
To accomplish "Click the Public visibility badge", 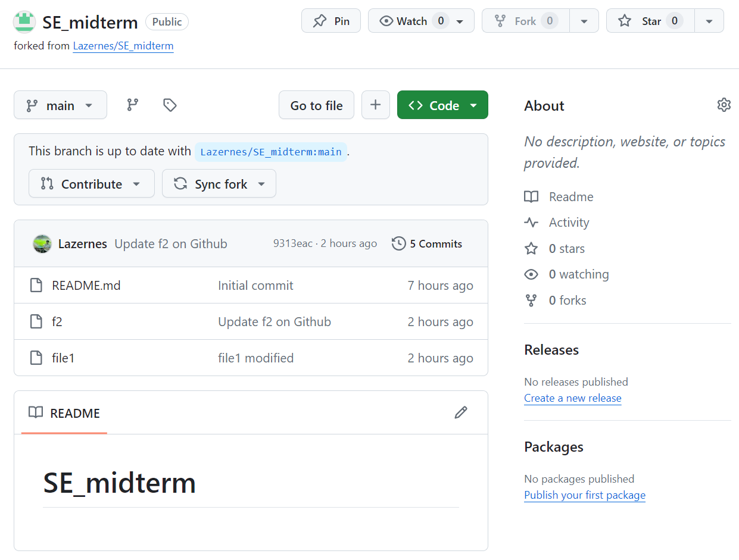I will [167, 22].
